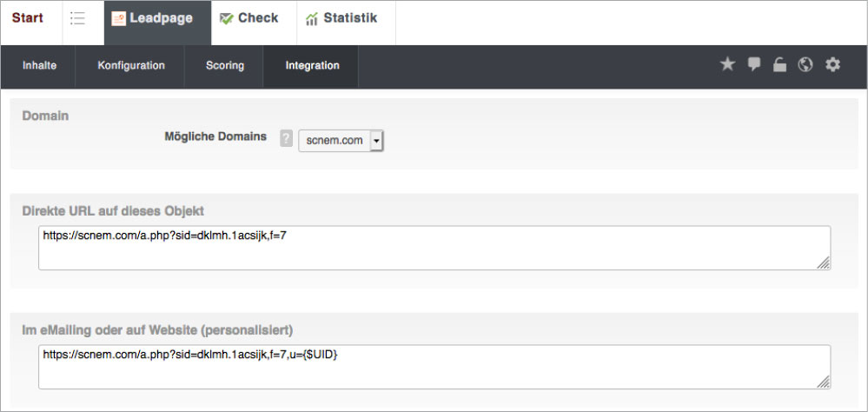Click the resize handle of Direkte URL textarea
The image size is (868, 412).
click(823, 262)
